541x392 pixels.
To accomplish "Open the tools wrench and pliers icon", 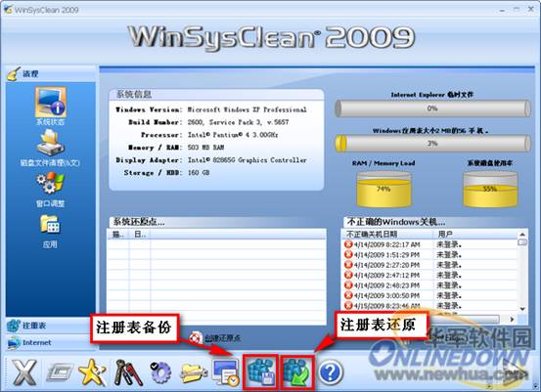I will pyautogui.click(x=127, y=372).
